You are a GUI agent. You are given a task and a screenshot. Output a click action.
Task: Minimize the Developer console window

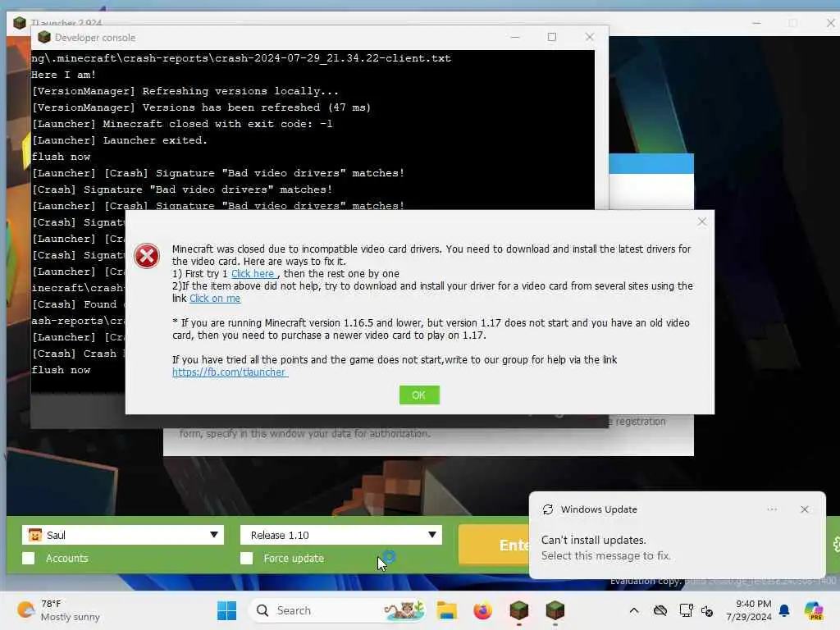515,37
